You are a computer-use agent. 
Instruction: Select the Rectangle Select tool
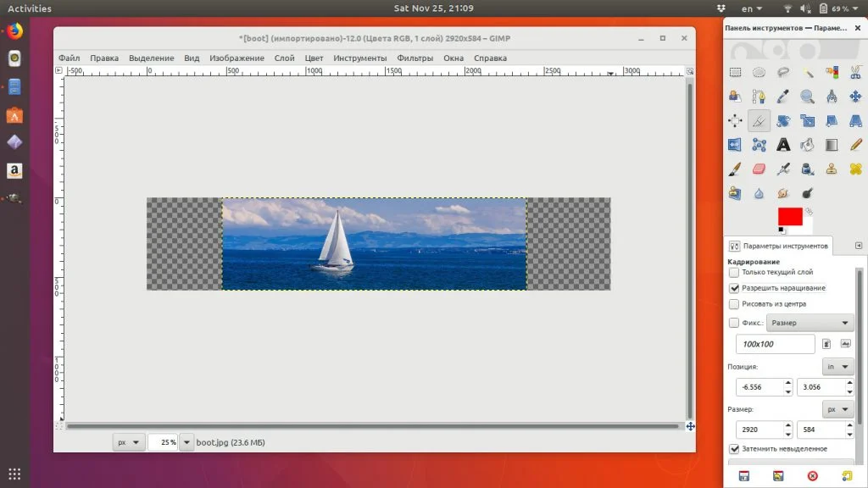coord(735,73)
